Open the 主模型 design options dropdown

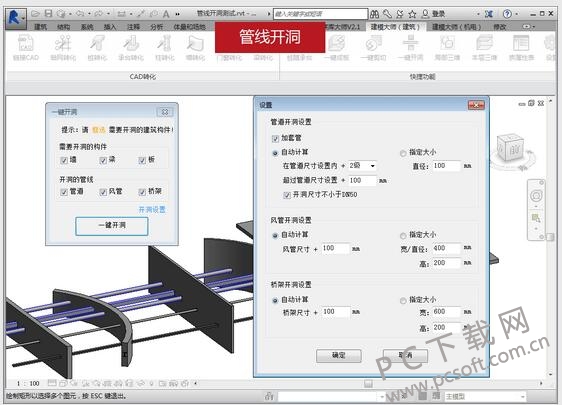coord(485,396)
